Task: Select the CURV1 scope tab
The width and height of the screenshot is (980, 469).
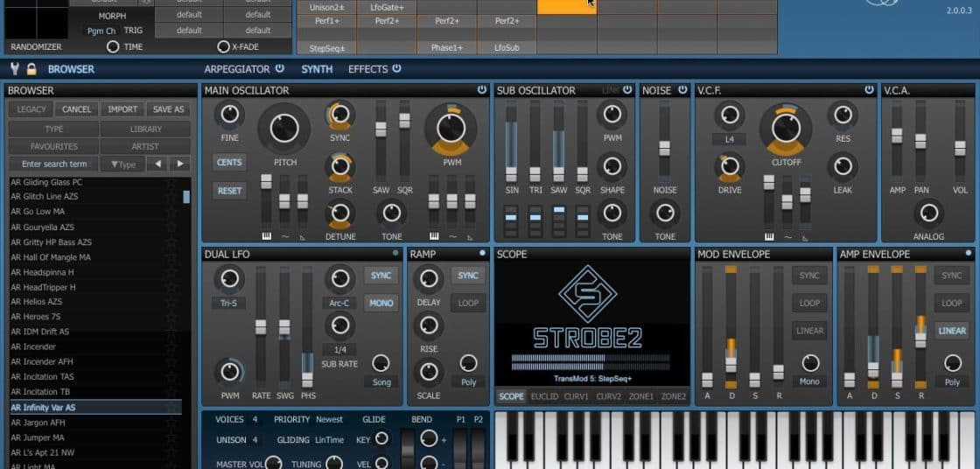Action: coord(577,396)
